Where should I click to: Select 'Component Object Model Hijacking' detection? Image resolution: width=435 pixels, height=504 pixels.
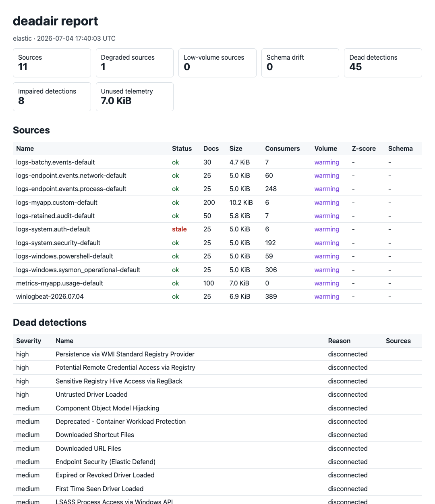click(x=108, y=408)
